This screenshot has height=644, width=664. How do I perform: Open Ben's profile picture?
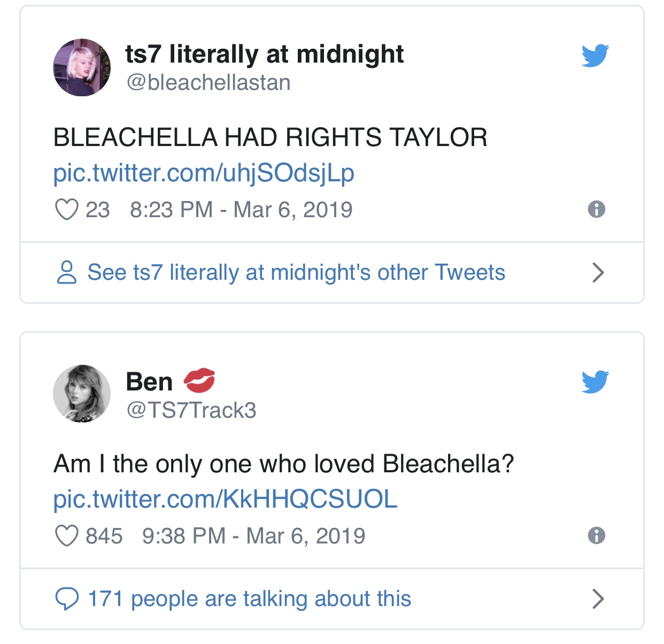[x=82, y=394]
